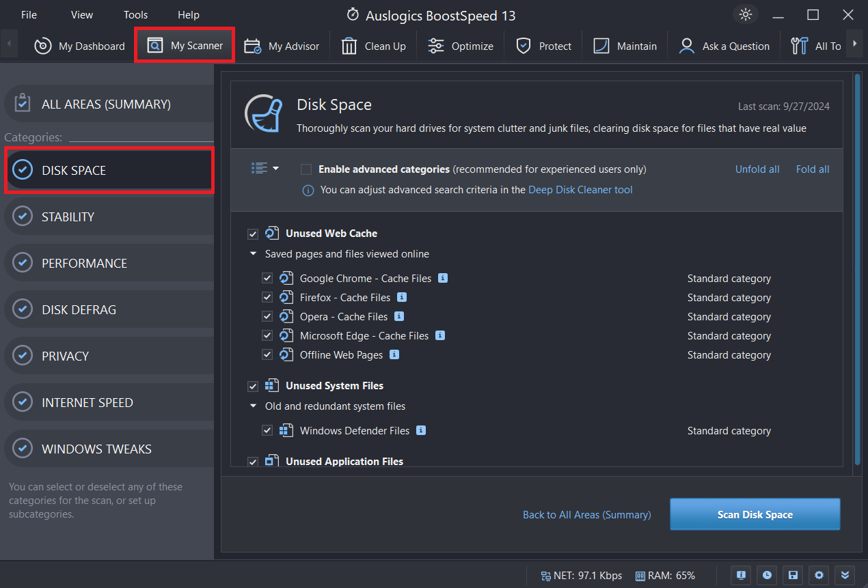Select All Areas (Summary) in sidebar
The image size is (868, 588).
click(x=109, y=104)
